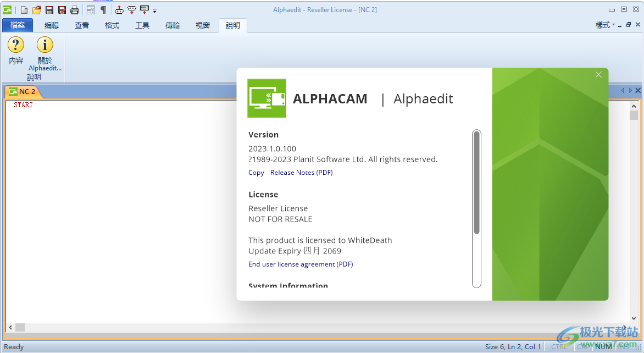
Task: Click the Save As toolbar icon
Action: (62, 9)
